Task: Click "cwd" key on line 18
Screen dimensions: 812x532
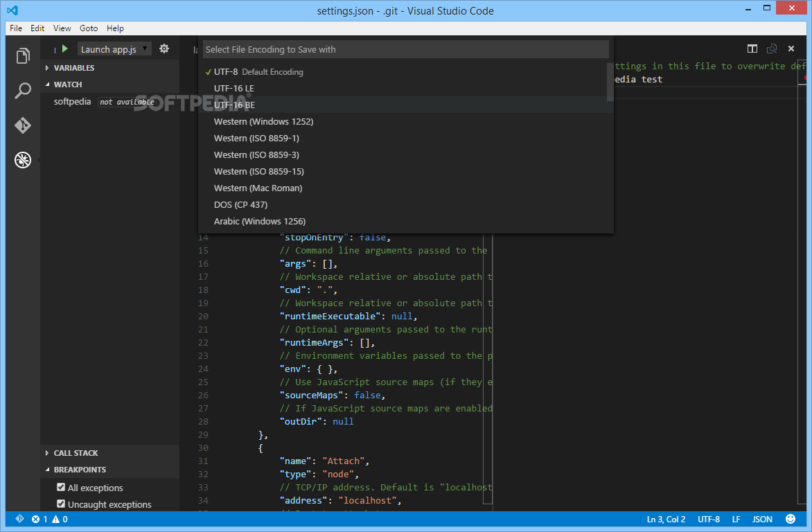Action: 292,290
